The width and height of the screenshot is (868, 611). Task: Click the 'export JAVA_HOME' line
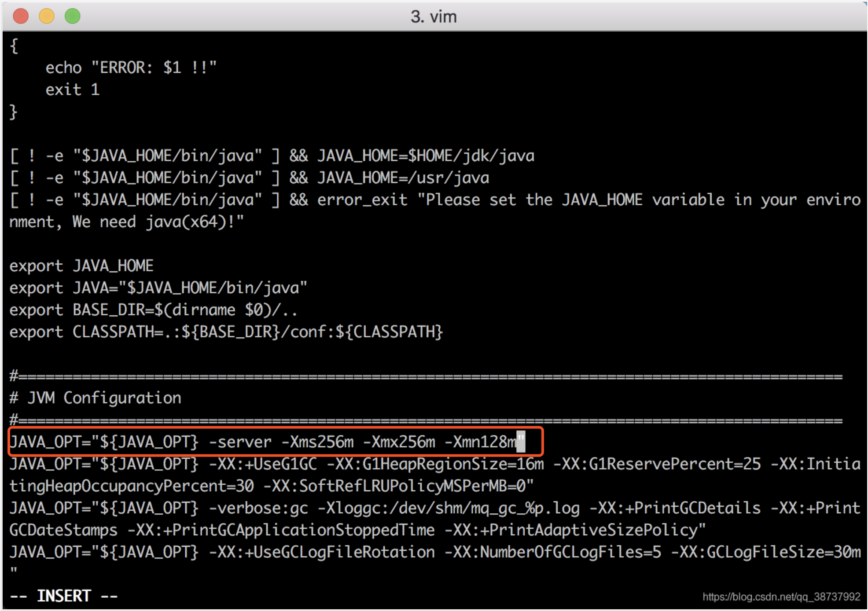[x=81, y=266]
